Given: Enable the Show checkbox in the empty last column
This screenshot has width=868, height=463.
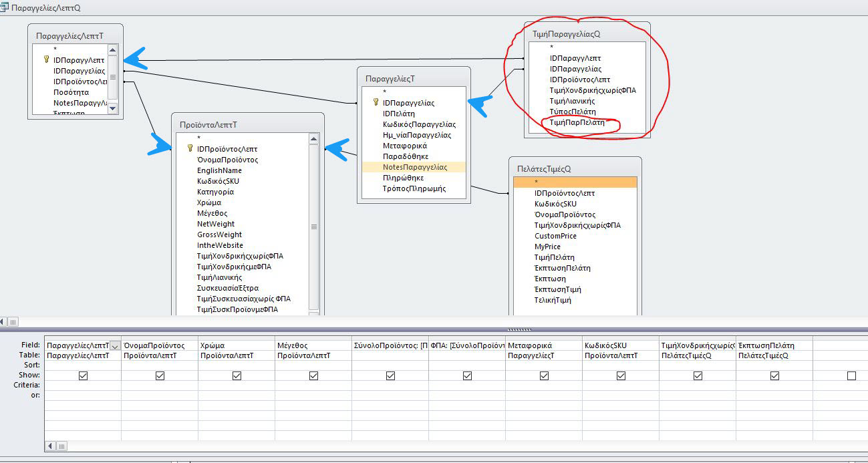Looking at the screenshot, I should pos(851,376).
